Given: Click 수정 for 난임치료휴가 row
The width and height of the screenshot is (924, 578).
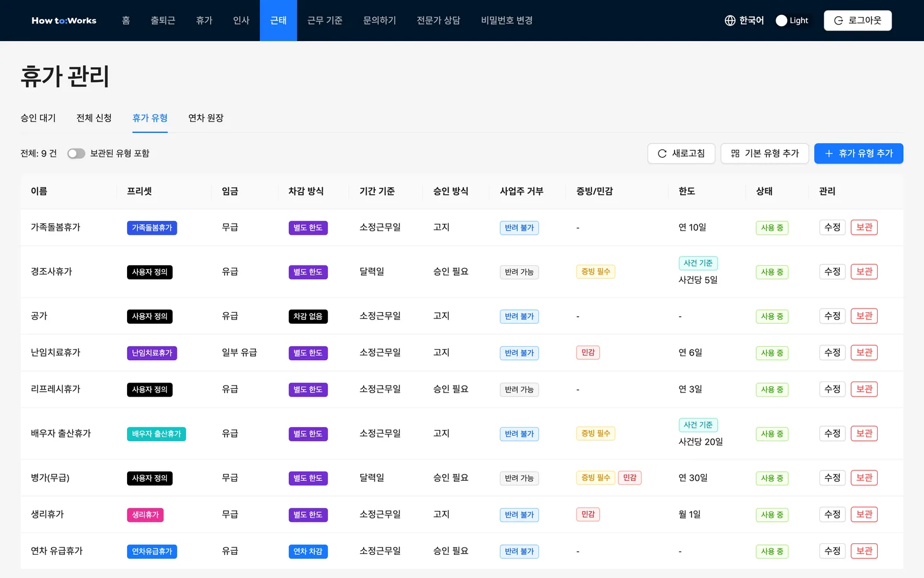Looking at the screenshot, I should [x=832, y=353].
